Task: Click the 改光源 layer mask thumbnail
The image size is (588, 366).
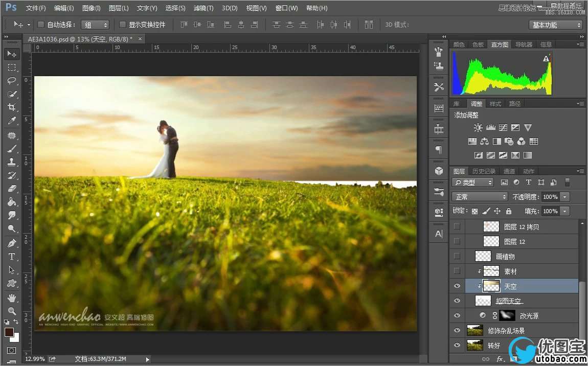Action: pyautogui.click(x=507, y=315)
